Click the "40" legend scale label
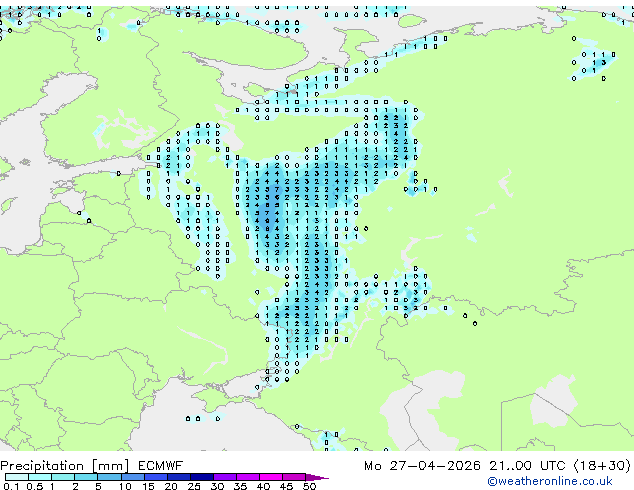634x490 pixels. pos(263,486)
